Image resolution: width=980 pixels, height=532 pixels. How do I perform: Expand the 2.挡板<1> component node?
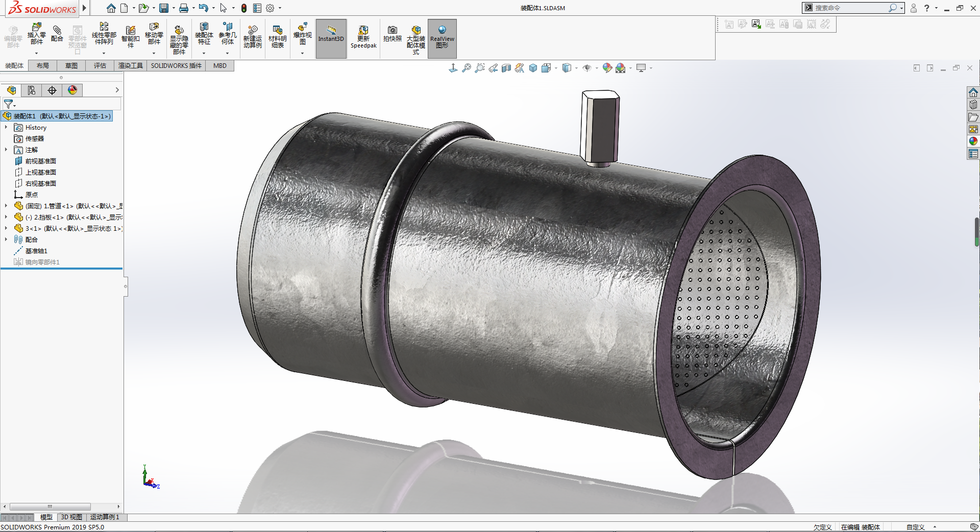click(x=6, y=217)
